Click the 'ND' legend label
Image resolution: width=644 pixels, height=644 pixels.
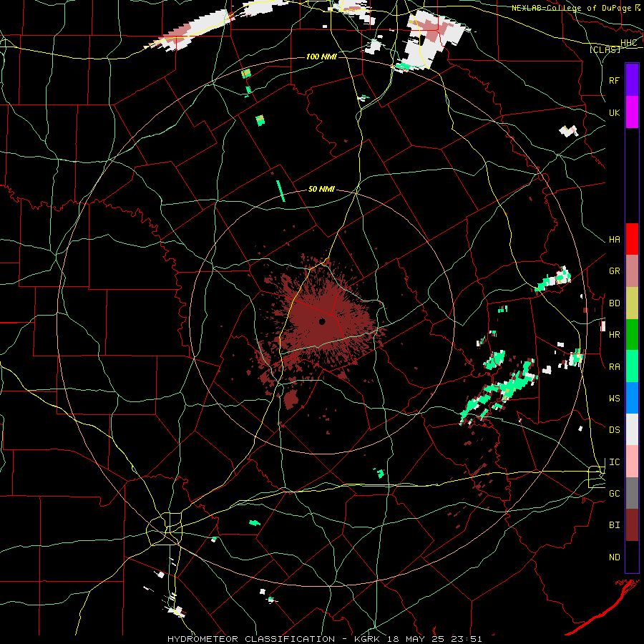coord(614,557)
